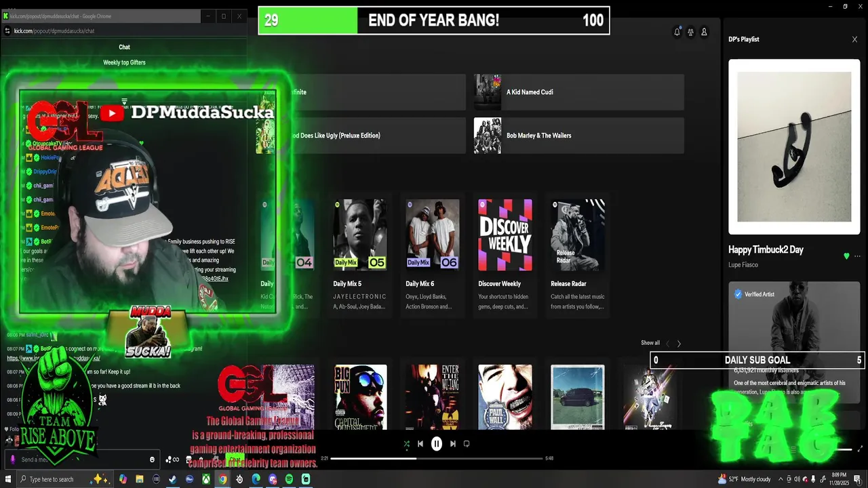
Task: Open the Spotify notifications bell
Action: point(677,32)
